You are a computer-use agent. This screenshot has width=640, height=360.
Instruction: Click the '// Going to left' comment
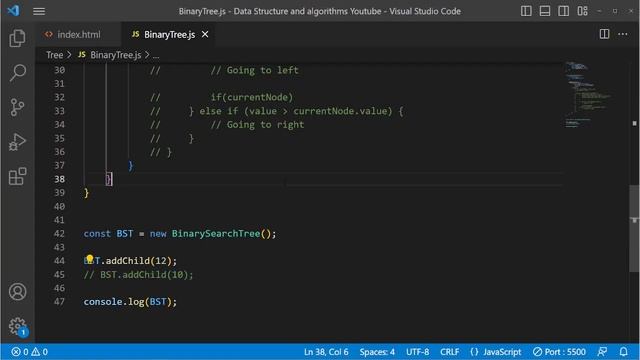click(x=254, y=70)
